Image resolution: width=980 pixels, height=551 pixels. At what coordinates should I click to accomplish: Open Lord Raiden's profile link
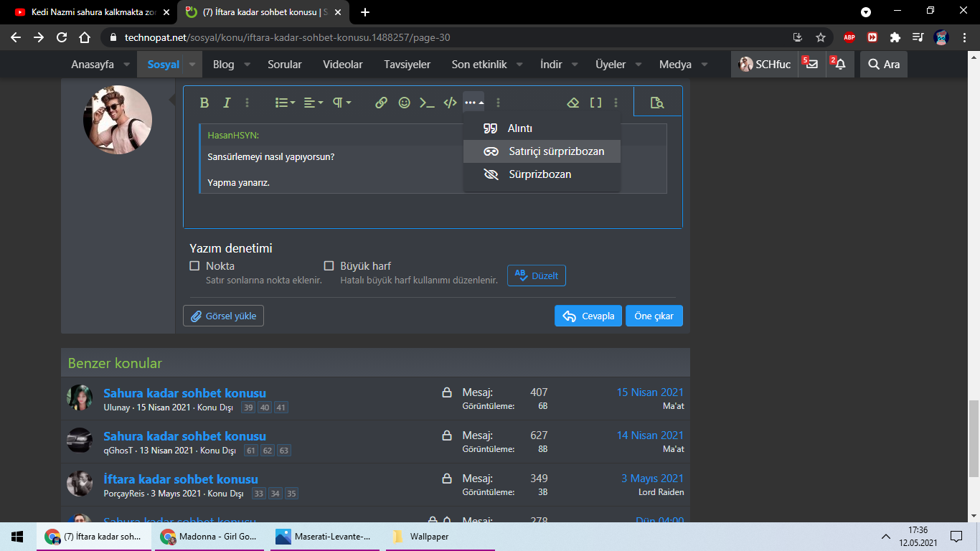[661, 492]
